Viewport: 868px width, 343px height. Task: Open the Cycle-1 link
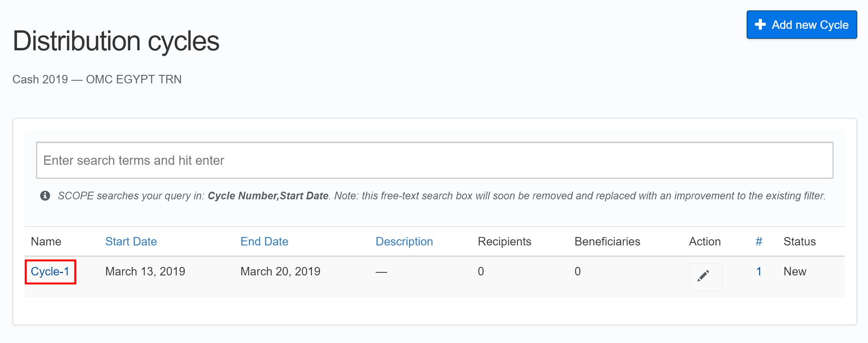(x=50, y=272)
